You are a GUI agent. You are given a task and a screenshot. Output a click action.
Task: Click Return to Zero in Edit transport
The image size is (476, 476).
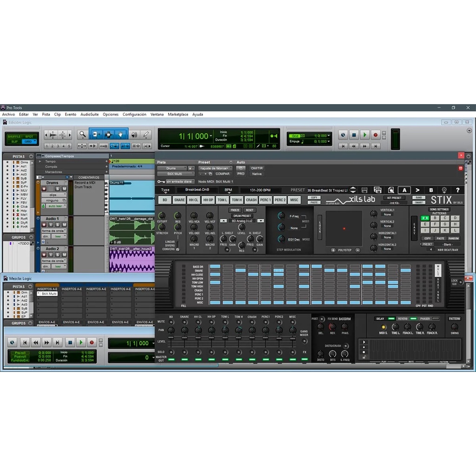[x=343, y=146]
